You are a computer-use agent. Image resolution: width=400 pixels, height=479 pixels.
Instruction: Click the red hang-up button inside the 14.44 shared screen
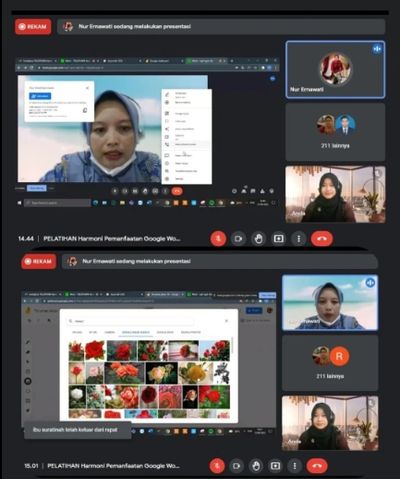click(x=177, y=191)
